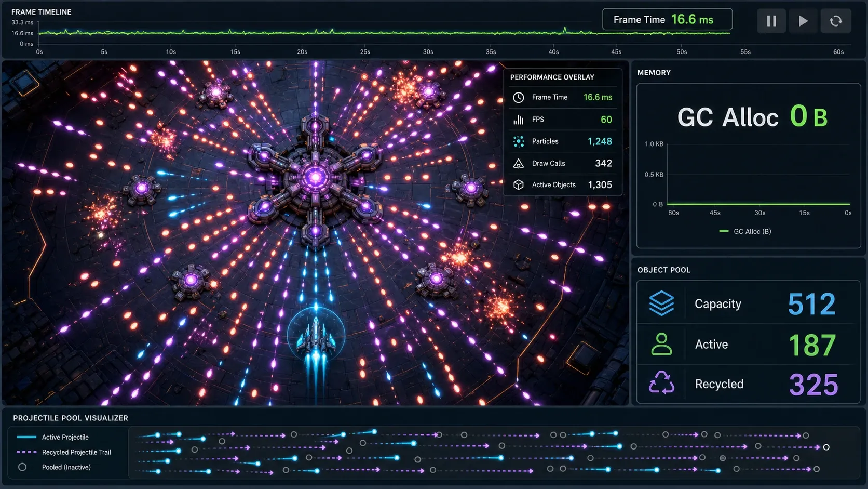This screenshot has height=489, width=868.
Task: Click the large GC Alloc 0 B readout
Action: [x=752, y=117]
